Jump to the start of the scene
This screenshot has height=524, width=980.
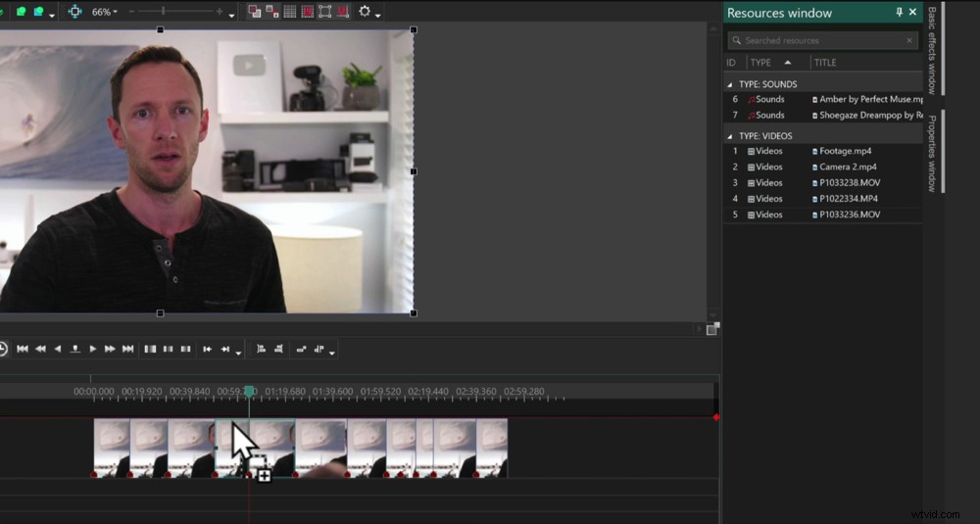pos(23,349)
